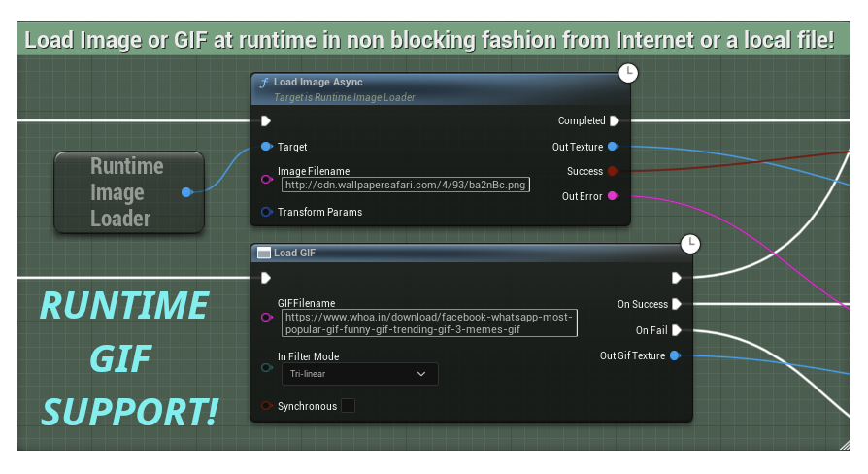This screenshot has height=474, width=868.
Task: Click the Out Error label
Action: click(x=582, y=196)
